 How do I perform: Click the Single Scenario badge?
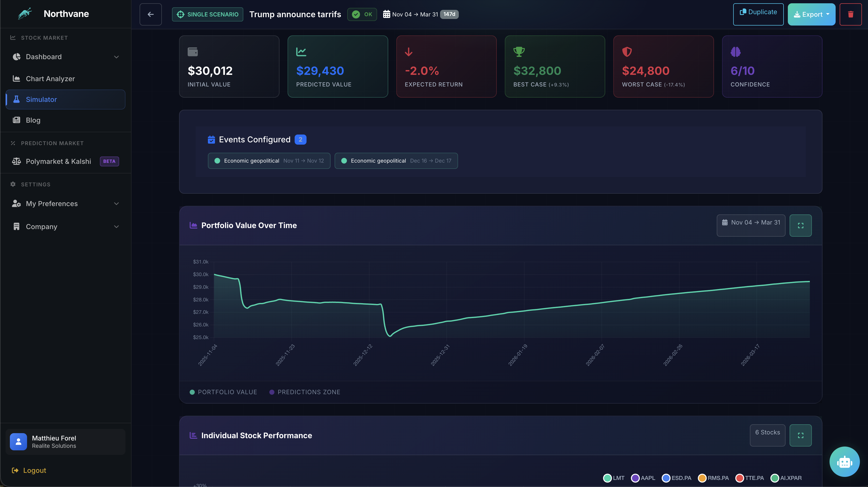pos(207,14)
